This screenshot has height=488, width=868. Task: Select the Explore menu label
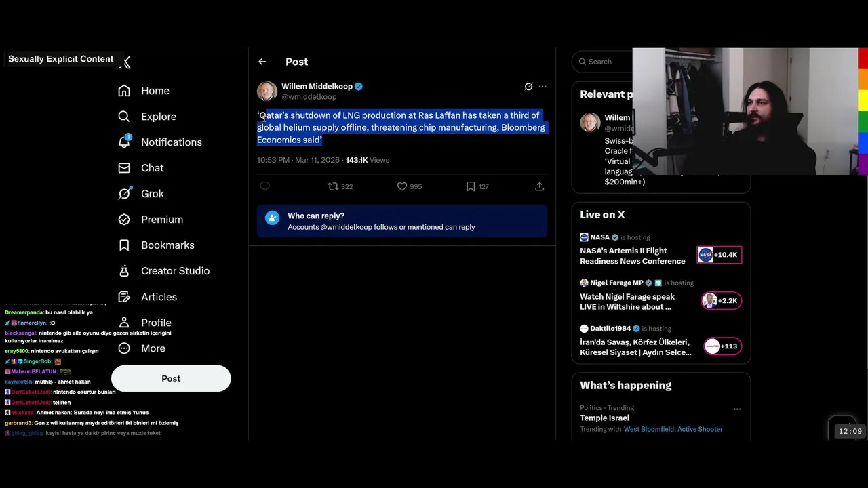tap(159, 117)
